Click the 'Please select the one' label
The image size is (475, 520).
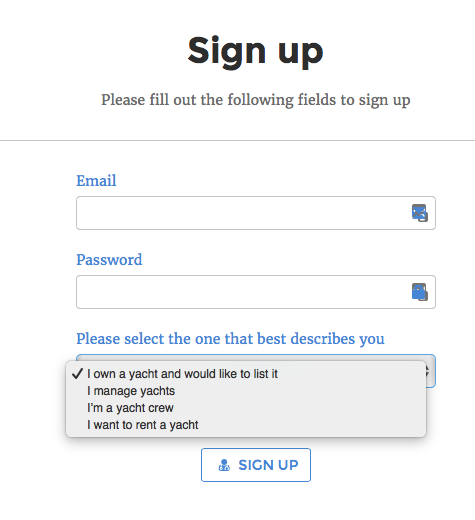coord(230,339)
